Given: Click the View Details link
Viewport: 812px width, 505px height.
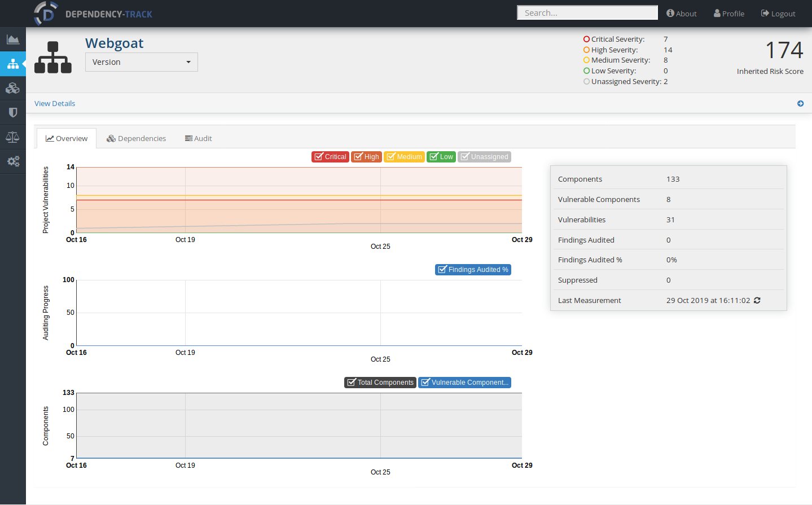Looking at the screenshot, I should click(x=55, y=104).
